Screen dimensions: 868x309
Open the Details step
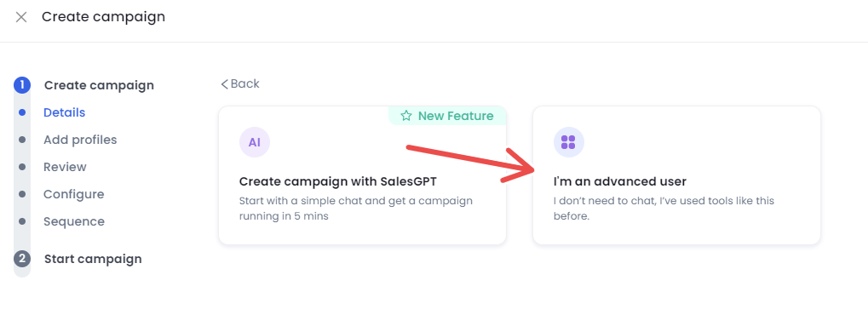click(64, 112)
